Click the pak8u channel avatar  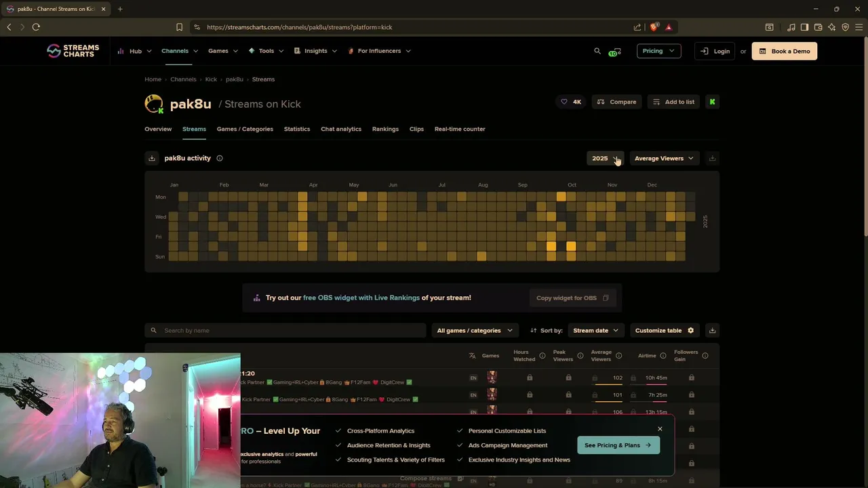tap(154, 104)
